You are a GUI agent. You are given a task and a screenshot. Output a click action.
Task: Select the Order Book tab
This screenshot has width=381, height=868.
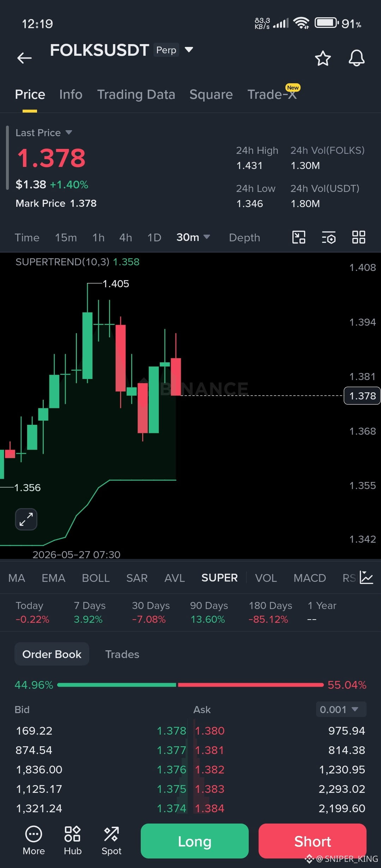[52, 654]
